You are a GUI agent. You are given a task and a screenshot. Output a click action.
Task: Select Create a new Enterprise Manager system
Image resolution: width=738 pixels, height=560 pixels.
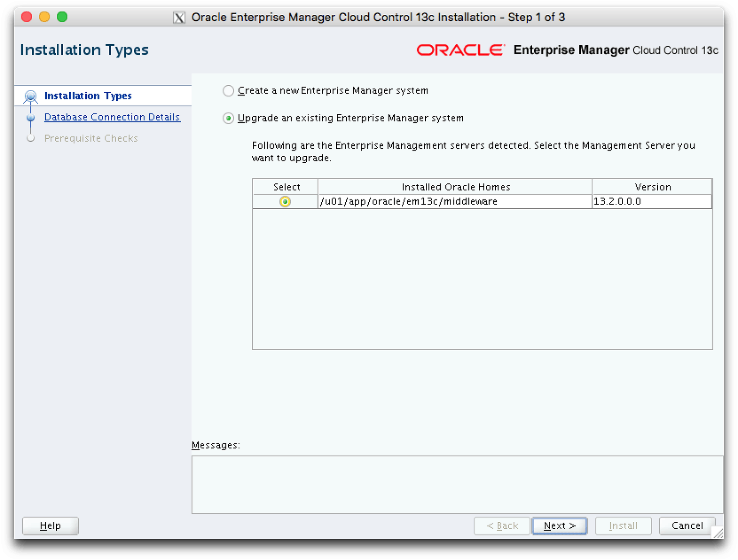[228, 91]
